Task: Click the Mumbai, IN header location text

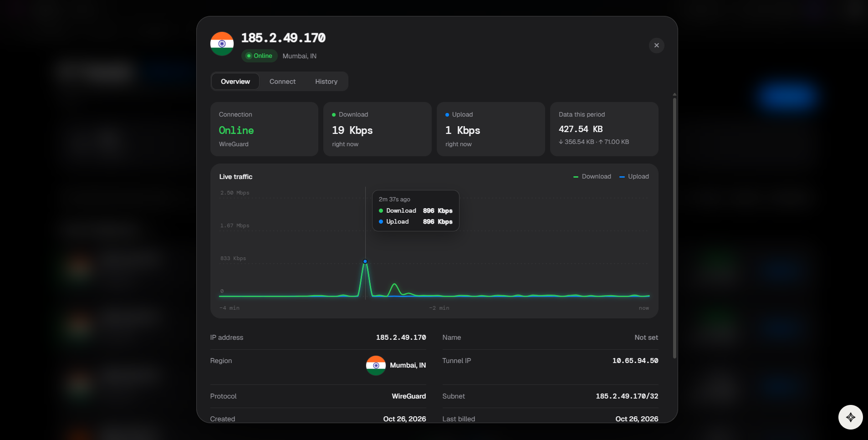Action: click(299, 56)
